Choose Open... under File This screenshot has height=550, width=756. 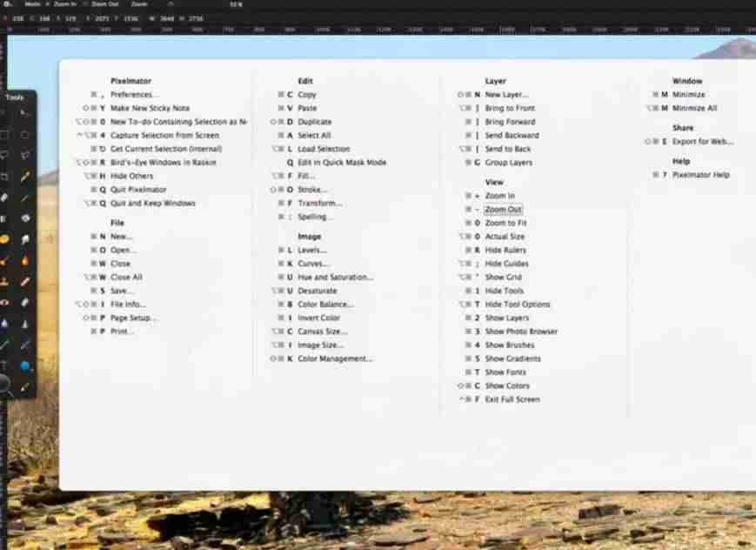click(x=123, y=250)
